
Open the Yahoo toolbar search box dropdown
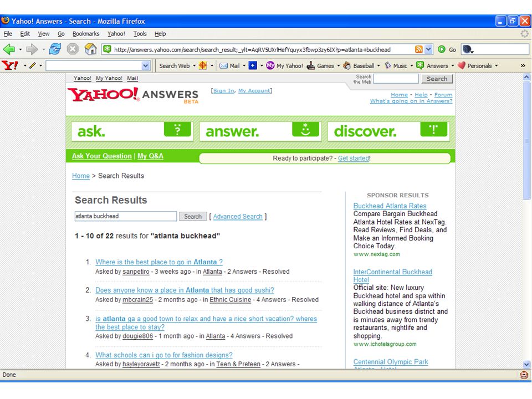point(146,66)
